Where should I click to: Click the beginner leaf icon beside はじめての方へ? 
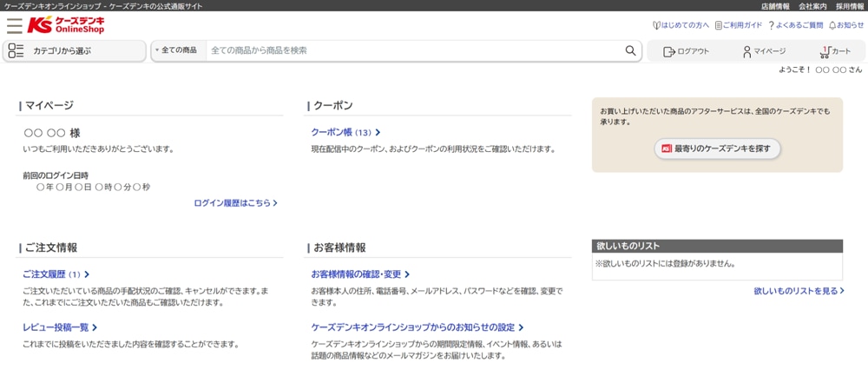(656, 25)
